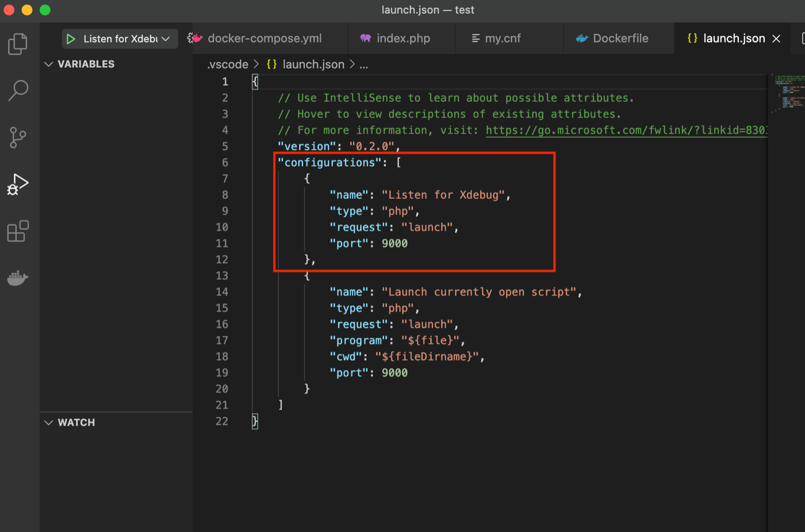This screenshot has height=532, width=805.
Task: Select the launch.json tab
Action: click(x=734, y=38)
